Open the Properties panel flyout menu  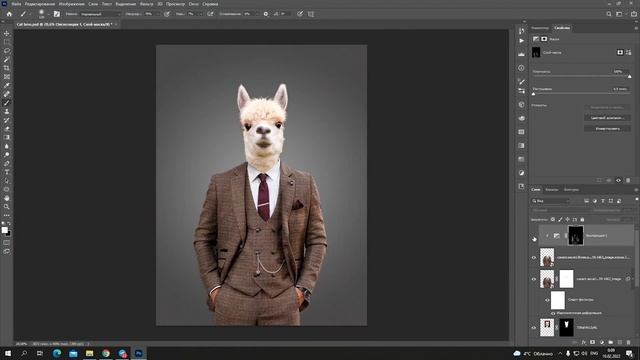(636, 28)
